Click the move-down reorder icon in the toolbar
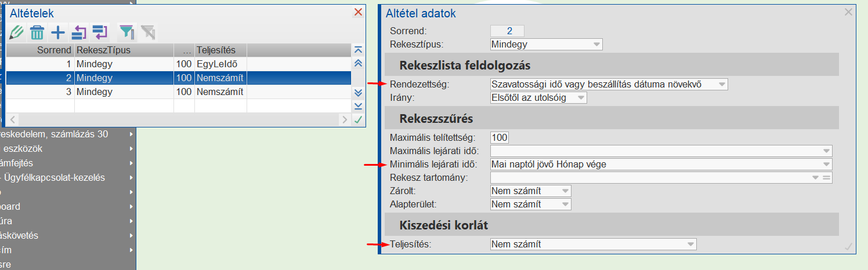 [x=100, y=32]
